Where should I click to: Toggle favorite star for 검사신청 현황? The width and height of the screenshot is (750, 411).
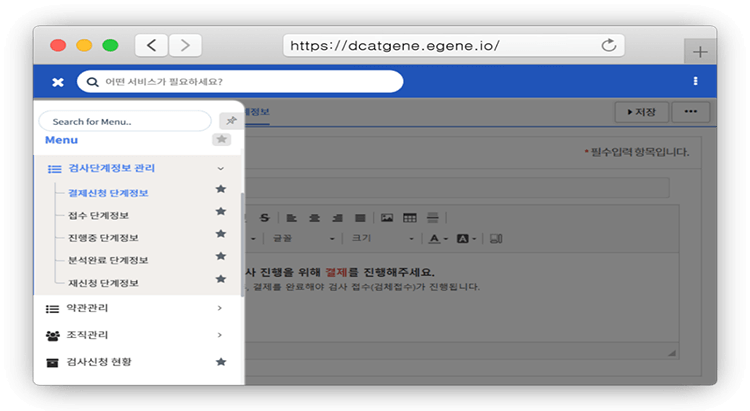pos(221,361)
